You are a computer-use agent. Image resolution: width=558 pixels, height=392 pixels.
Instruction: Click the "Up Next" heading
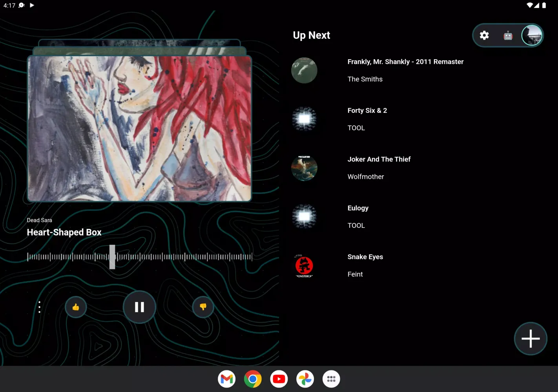(312, 35)
